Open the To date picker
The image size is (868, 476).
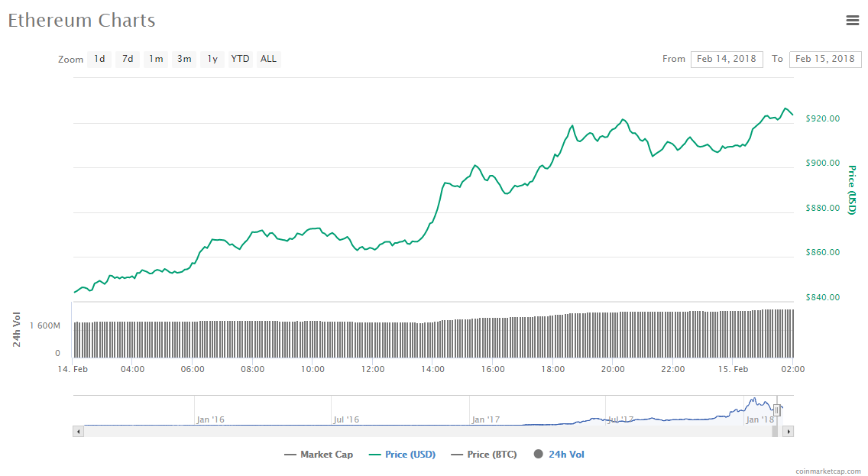[825, 59]
